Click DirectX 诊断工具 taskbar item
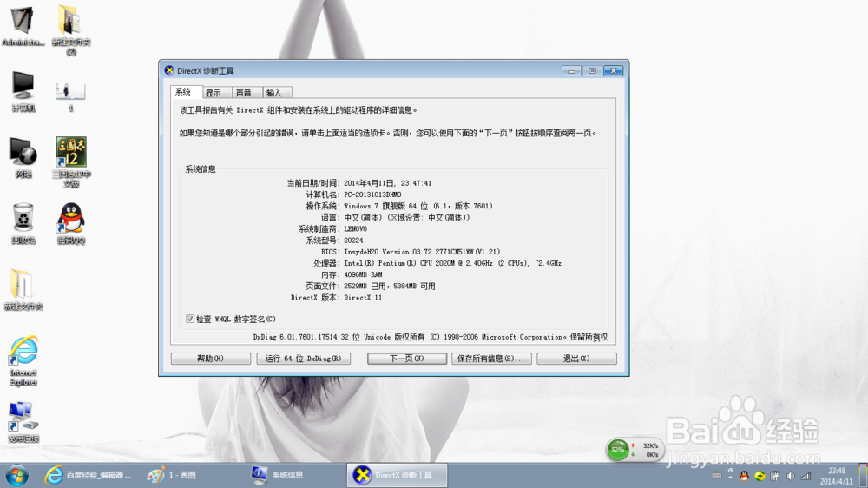The image size is (868, 488). coord(397,475)
